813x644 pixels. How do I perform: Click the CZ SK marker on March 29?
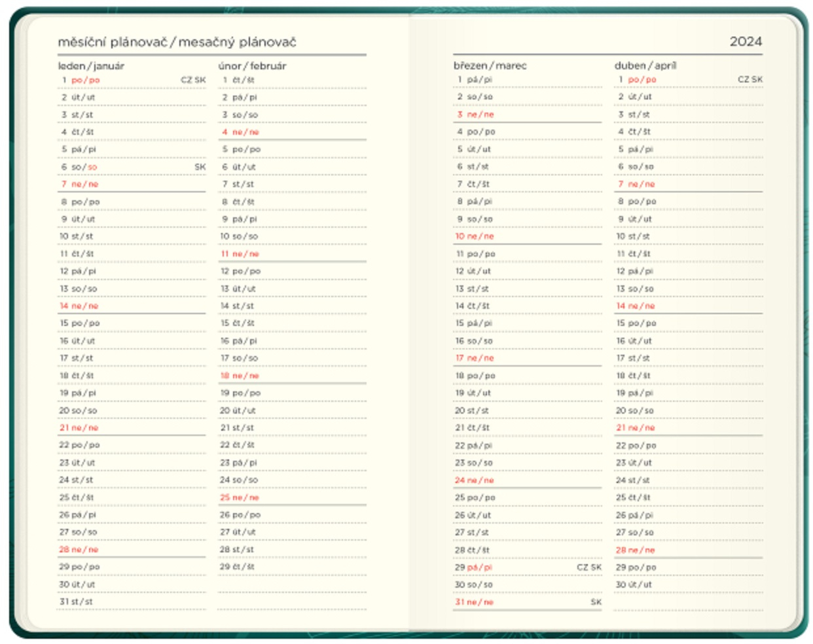(x=589, y=567)
